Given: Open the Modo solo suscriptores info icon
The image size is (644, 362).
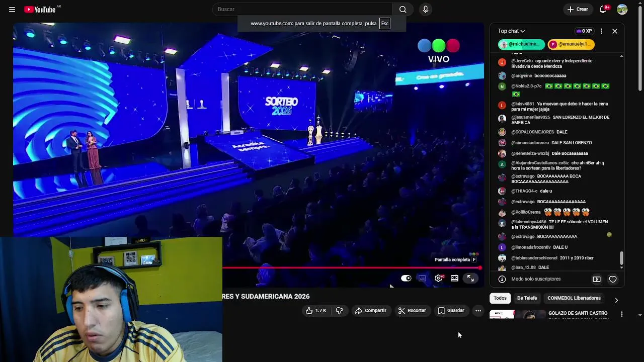Looking at the screenshot, I should click(x=502, y=279).
